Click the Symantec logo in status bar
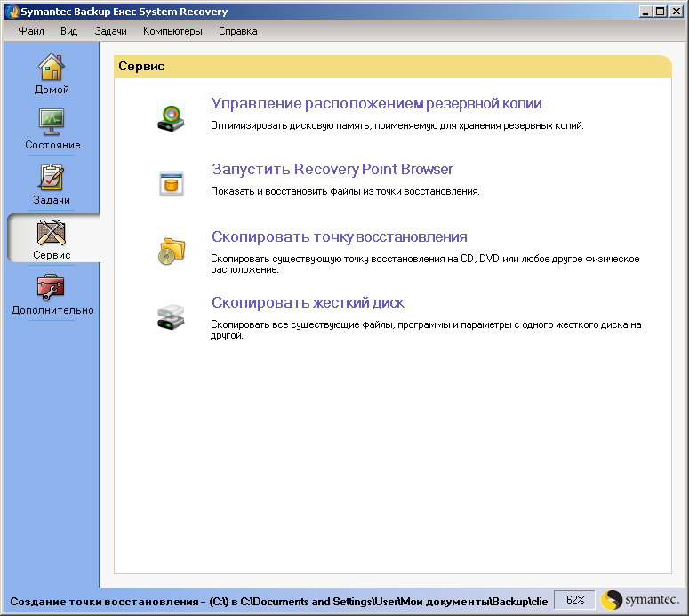This screenshot has height=616, width=689. [640, 600]
